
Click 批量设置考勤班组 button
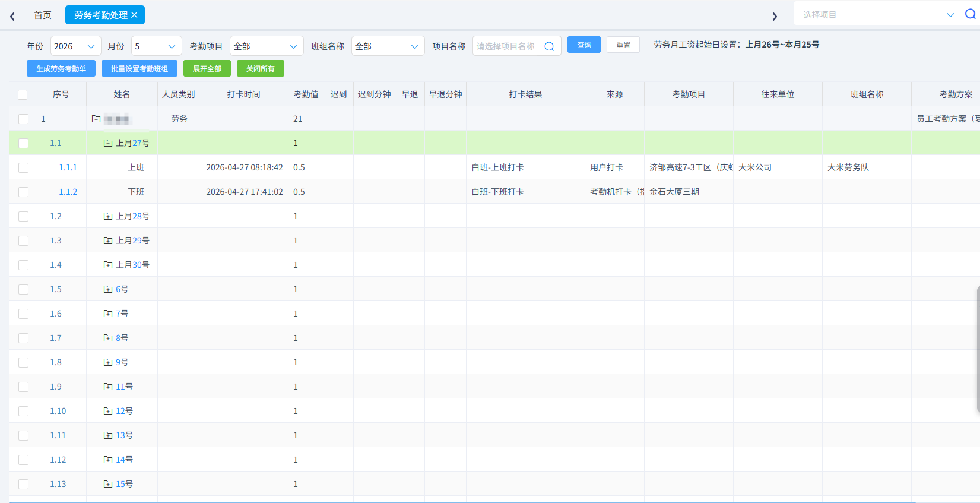click(x=139, y=68)
